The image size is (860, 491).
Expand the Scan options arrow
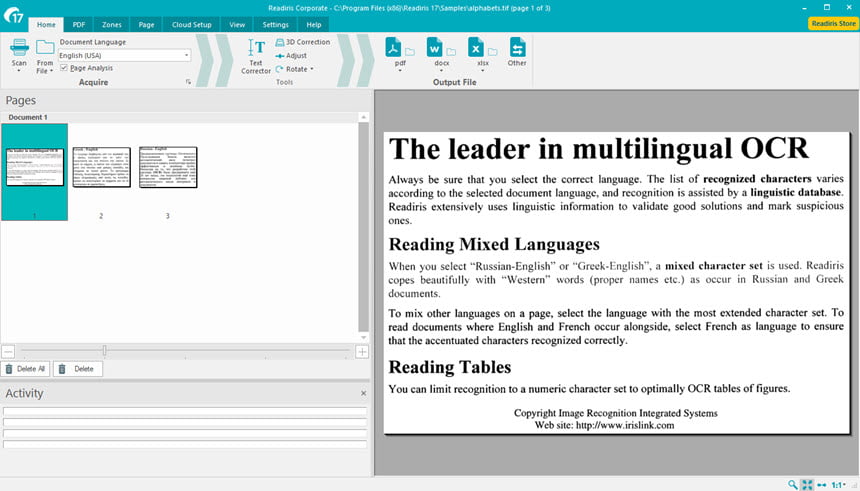(19, 71)
